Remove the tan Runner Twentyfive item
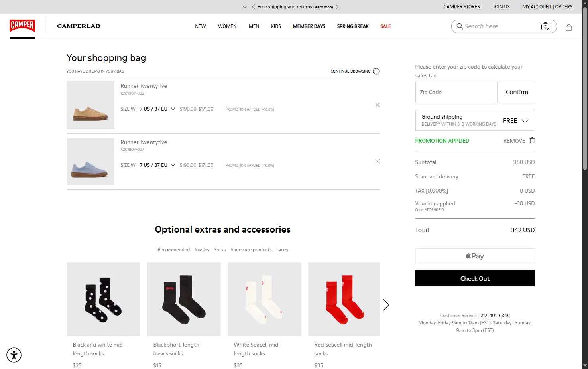This screenshot has height=369, width=588. [378, 105]
